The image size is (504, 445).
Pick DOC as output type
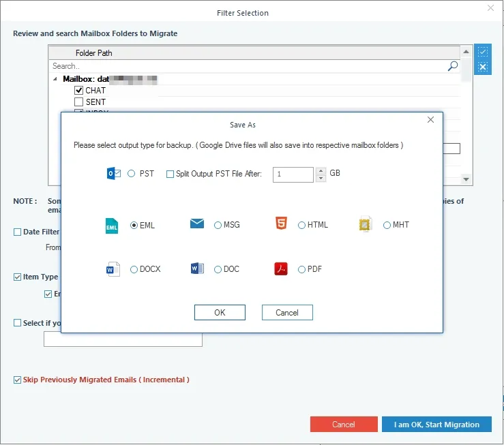tap(218, 269)
